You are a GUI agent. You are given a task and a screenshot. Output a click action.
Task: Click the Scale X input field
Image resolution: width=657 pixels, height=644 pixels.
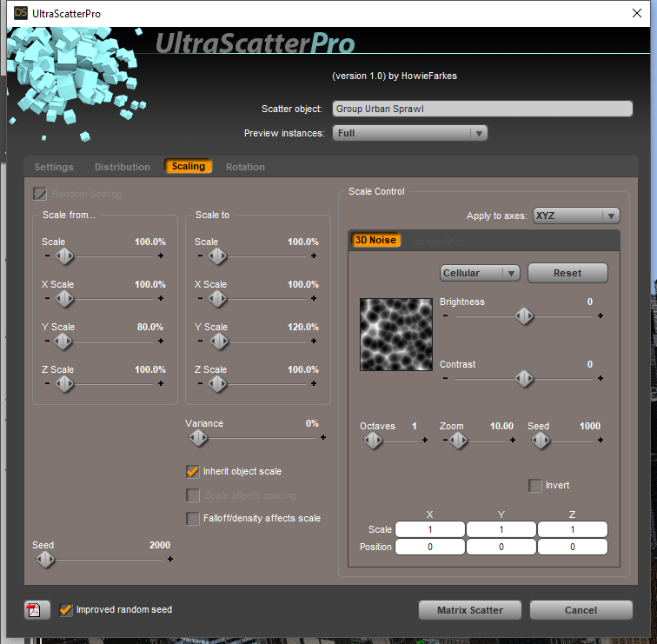pos(430,529)
